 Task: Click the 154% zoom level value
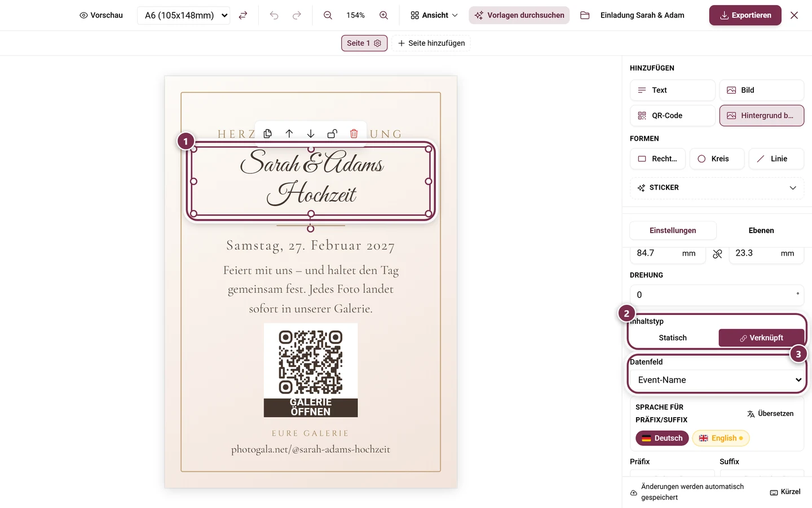tap(355, 15)
